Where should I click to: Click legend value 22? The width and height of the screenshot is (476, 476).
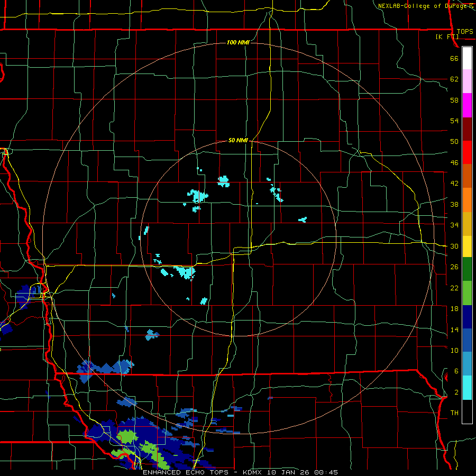tap(454, 288)
